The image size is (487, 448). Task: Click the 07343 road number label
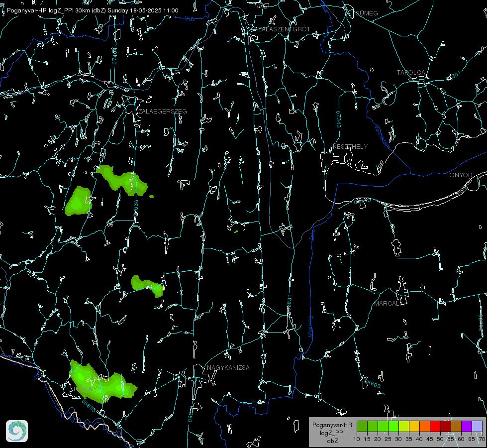[x=339, y=119]
